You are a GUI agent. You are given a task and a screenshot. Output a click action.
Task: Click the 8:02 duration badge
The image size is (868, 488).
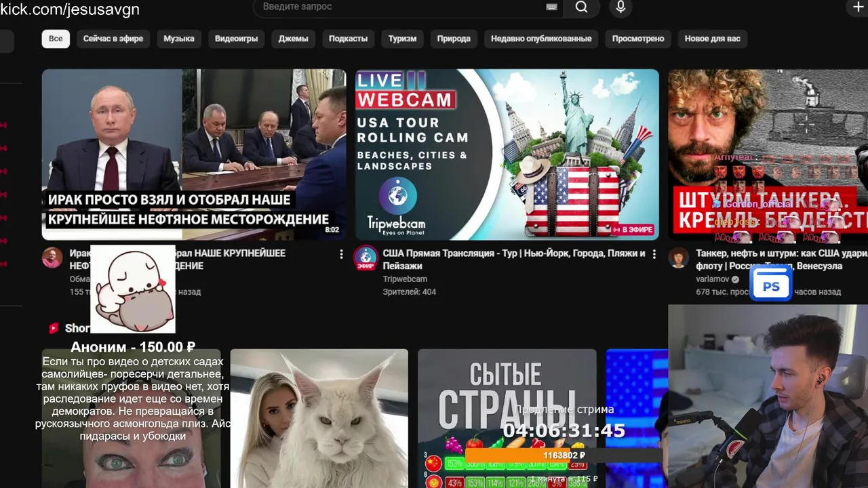[332, 230]
